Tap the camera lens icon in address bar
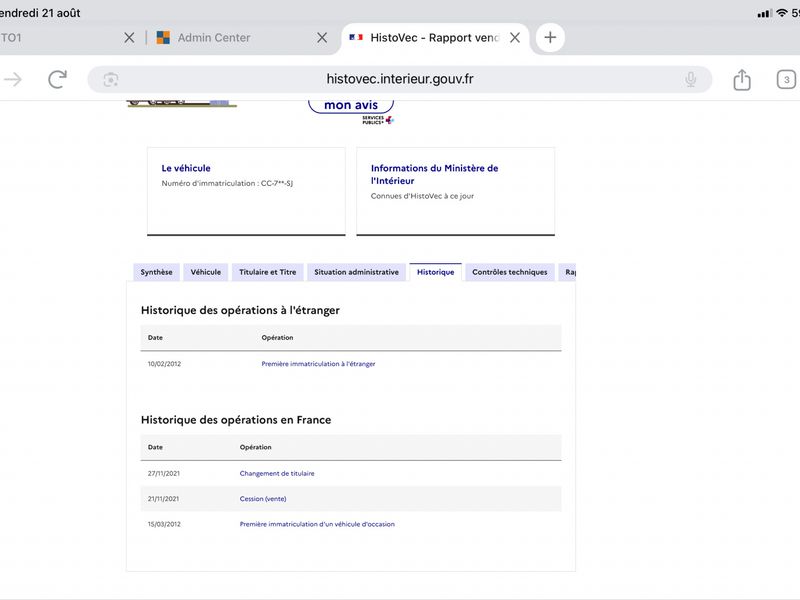Image resolution: width=800 pixels, height=600 pixels. click(x=111, y=80)
